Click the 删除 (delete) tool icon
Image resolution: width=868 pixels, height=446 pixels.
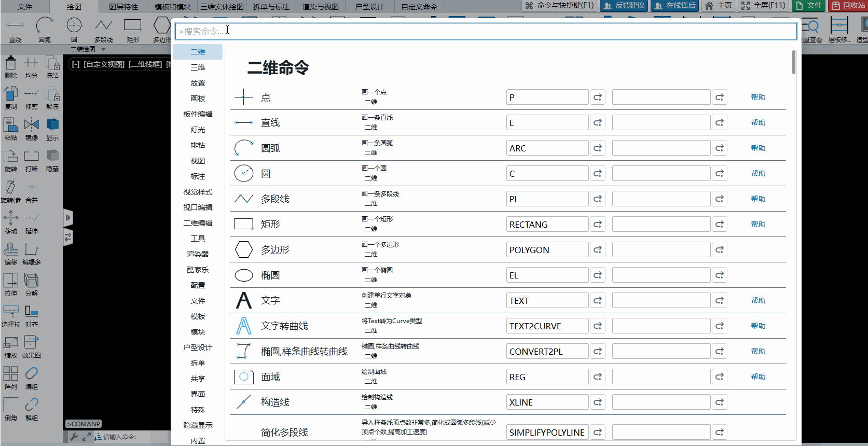10,66
